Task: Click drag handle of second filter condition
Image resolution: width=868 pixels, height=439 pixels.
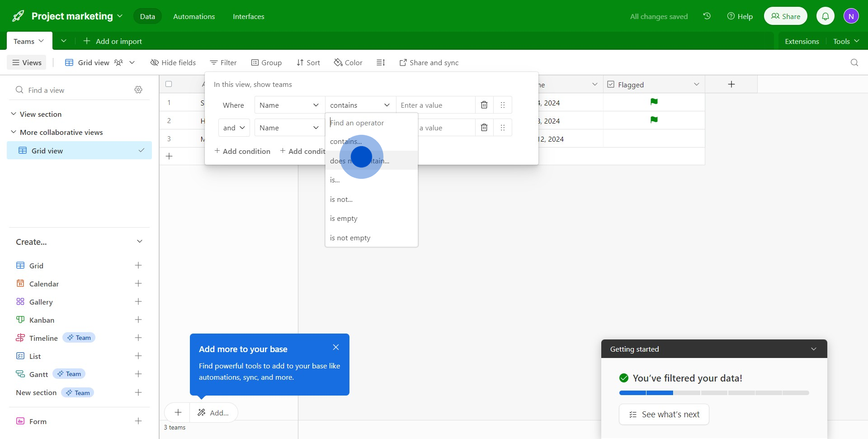Action: point(503,128)
